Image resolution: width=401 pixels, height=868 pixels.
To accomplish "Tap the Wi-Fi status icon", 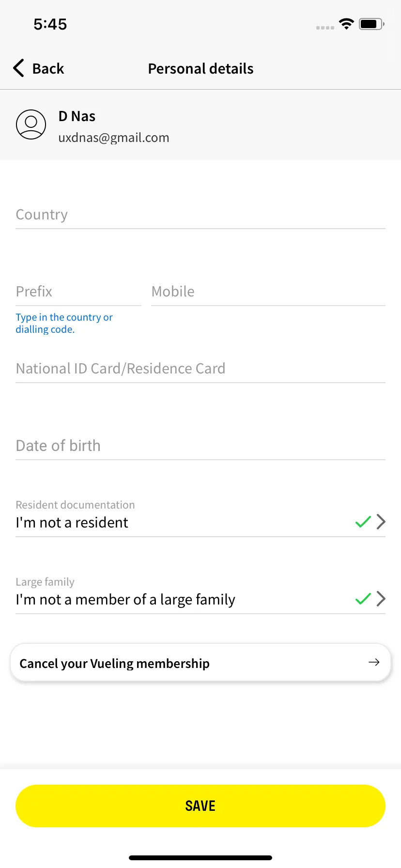I will coord(346,24).
